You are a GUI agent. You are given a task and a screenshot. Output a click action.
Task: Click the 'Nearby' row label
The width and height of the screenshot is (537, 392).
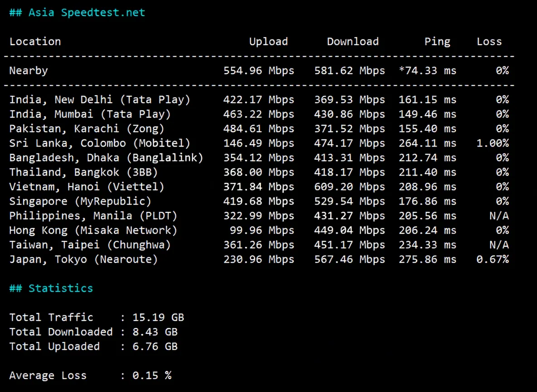pos(29,71)
